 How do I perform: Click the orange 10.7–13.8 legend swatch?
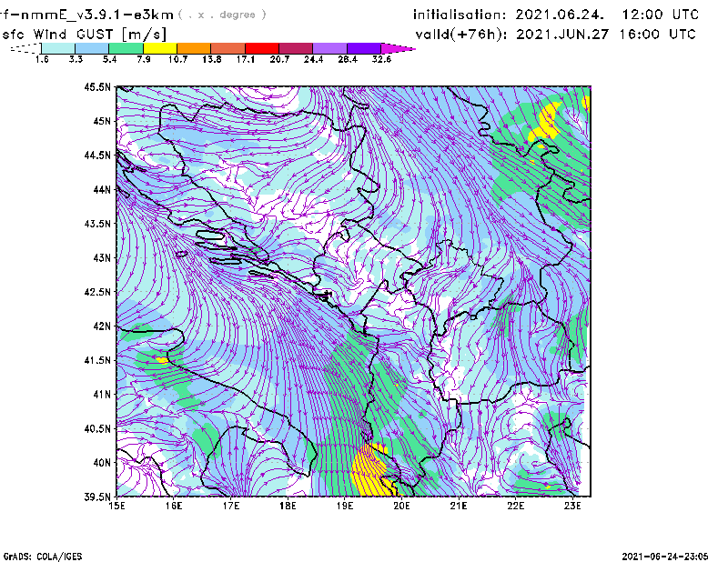pos(194,48)
